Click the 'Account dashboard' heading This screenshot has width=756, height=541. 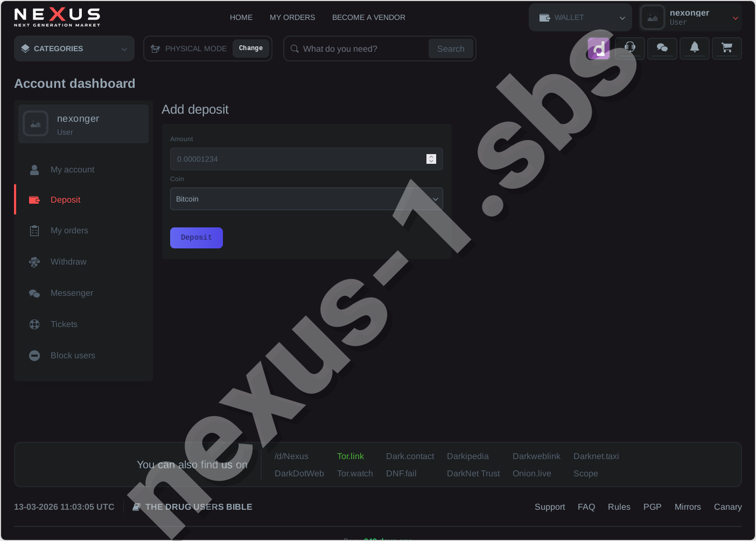coord(75,84)
